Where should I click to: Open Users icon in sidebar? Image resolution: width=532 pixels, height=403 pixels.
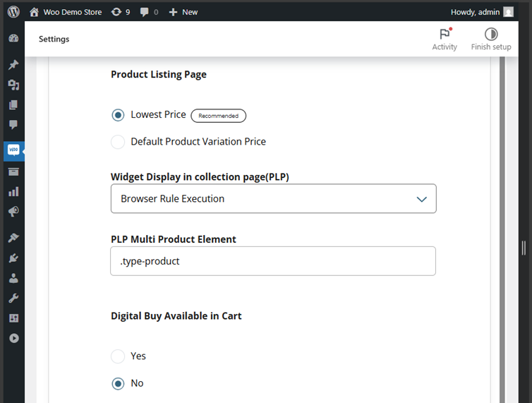pyautogui.click(x=13, y=278)
